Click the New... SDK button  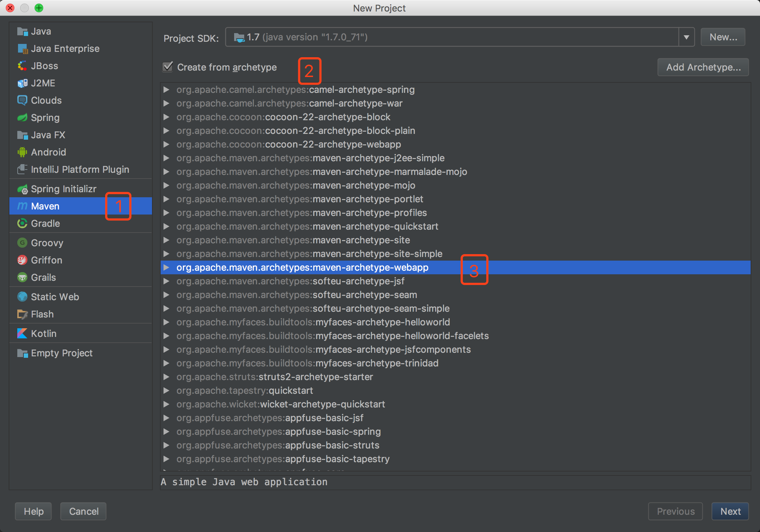(x=723, y=37)
